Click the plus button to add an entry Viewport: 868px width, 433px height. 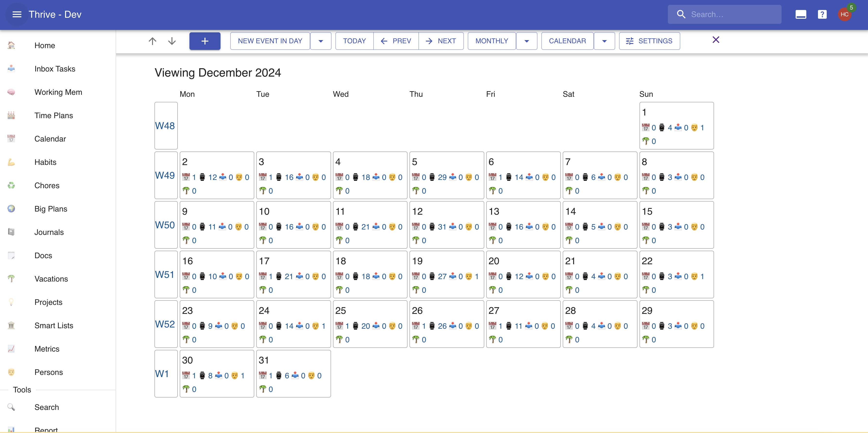204,41
